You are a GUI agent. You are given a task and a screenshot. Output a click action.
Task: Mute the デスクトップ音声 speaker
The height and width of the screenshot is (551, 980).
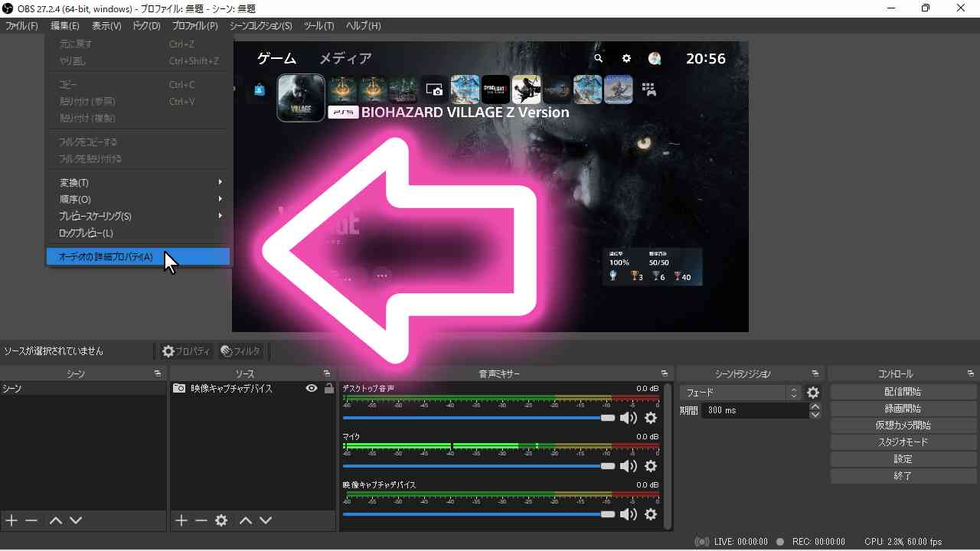[x=629, y=418]
